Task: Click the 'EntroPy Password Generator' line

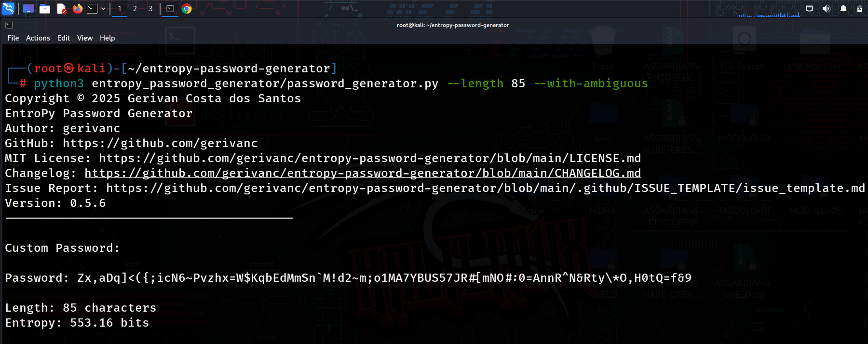Action: [99, 113]
